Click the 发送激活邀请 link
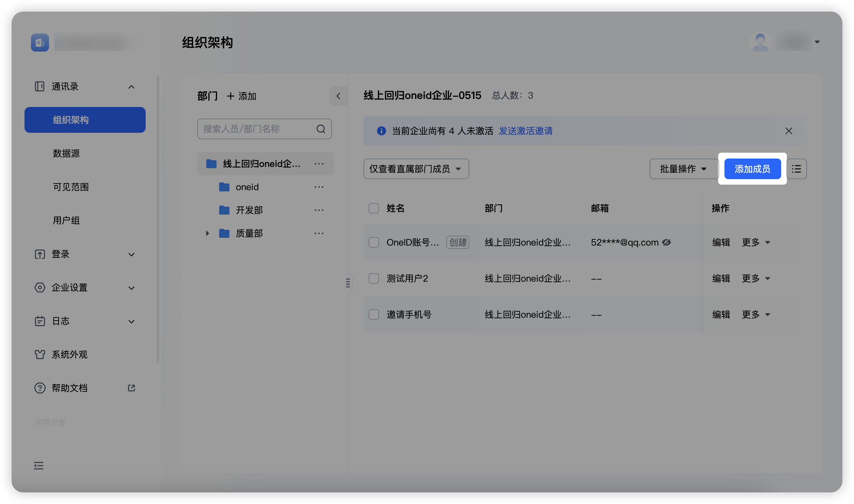 (x=525, y=131)
